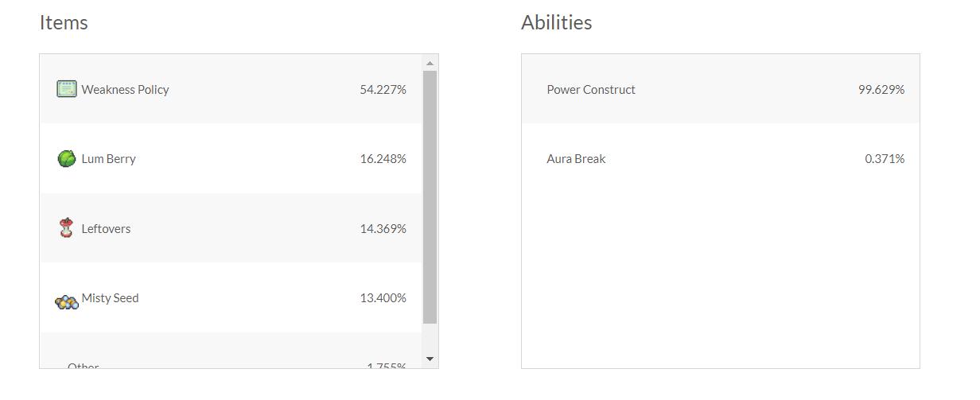Viewport: 980px width, 400px height.
Task: Choose the Leftovers item name
Action: (x=106, y=229)
